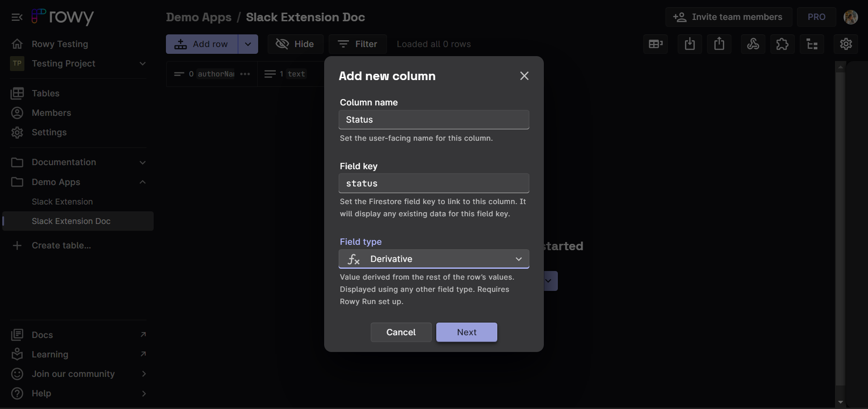Collapse the Demo Apps folder
Image resolution: width=868 pixels, height=409 pixels.
click(x=142, y=182)
